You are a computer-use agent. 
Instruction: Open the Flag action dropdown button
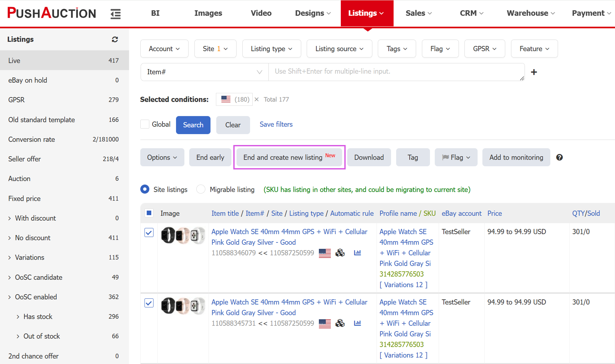click(x=456, y=157)
